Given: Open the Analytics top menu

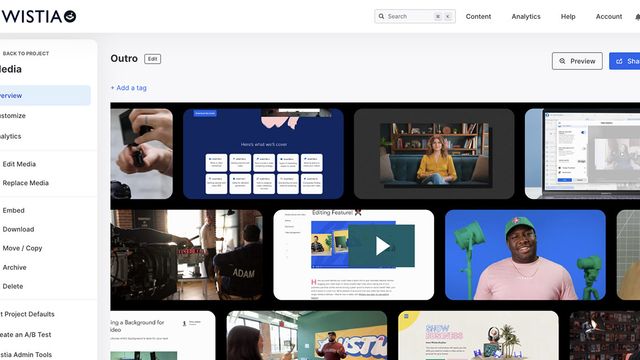Looking at the screenshot, I should click(x=526, y=16).
